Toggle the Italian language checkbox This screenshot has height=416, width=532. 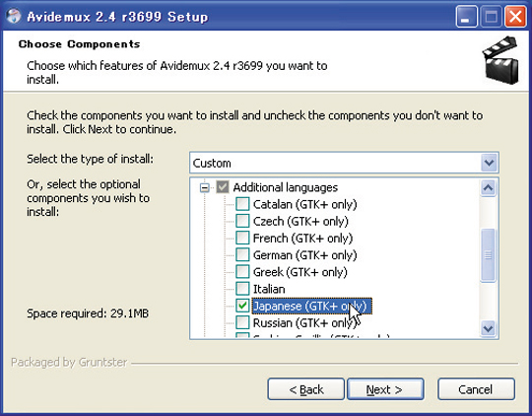(x=242, y=289)
